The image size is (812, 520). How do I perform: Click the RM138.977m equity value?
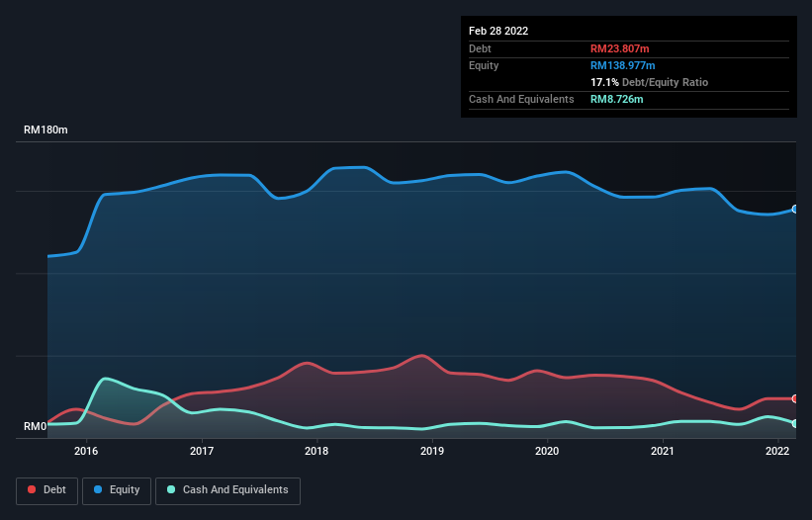tap(622, 65)
